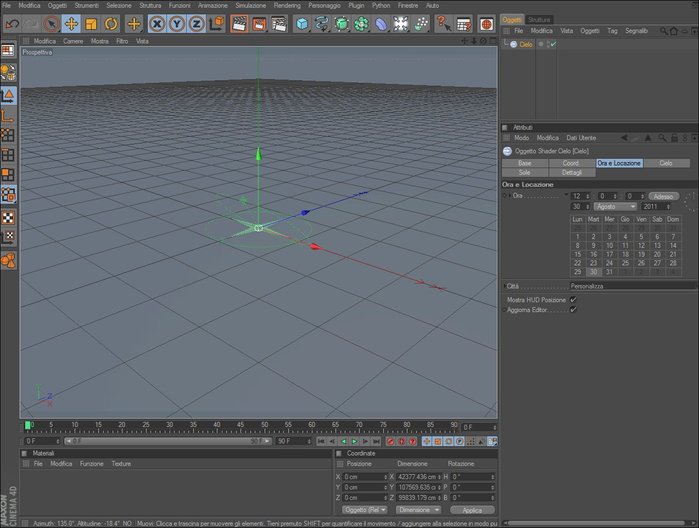Render to Picture Viewer icon
Viewport: 699px width, 528px height.
259,24
